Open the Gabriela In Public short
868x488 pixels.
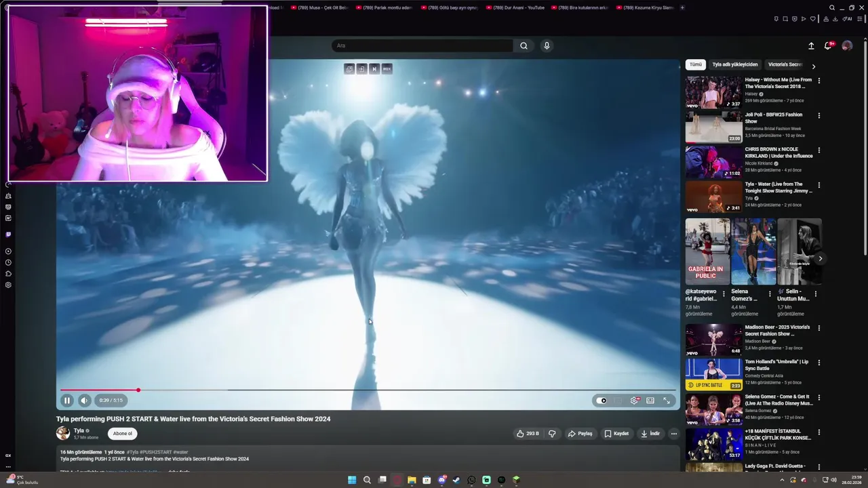pos(707,251)
